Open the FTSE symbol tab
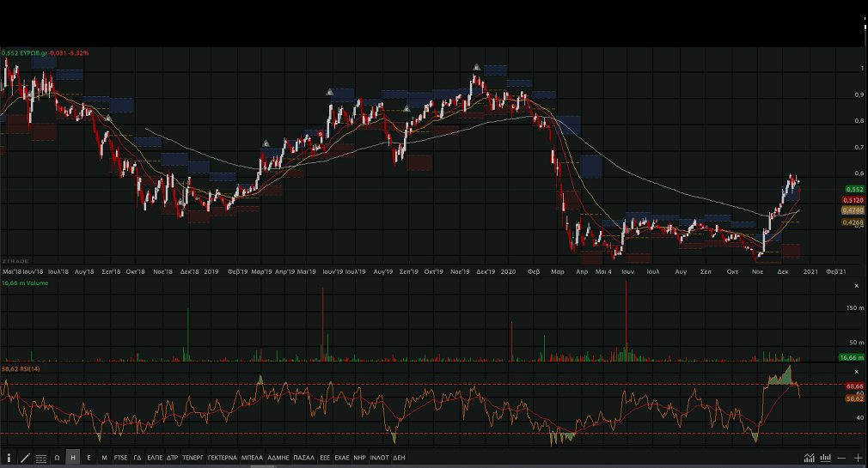The width and height of the screenshot is (868, 468). click(x=121, y=459)
